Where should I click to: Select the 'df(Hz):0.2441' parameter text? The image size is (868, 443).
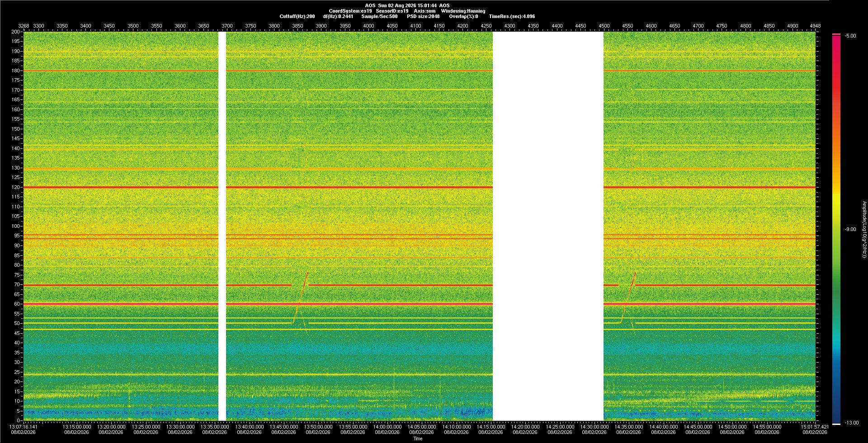338,16
